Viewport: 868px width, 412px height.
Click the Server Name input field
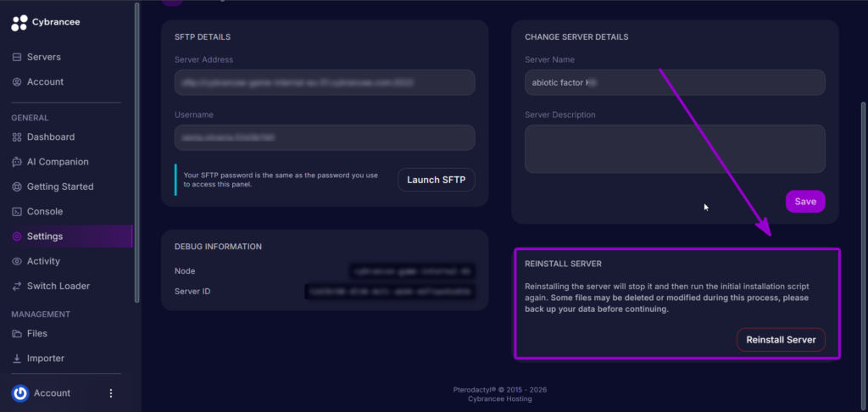[675, 82]
